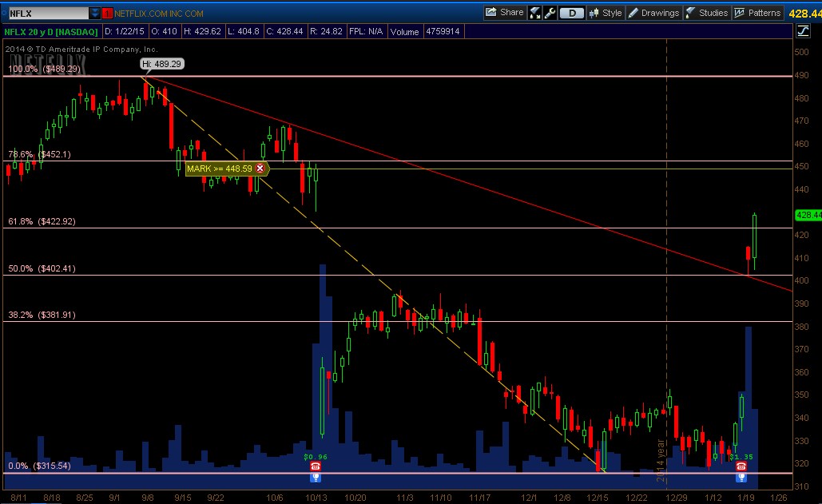Click the $1.35 earnings label
This screenshot has width=822, height=504.
pos(741,457)
